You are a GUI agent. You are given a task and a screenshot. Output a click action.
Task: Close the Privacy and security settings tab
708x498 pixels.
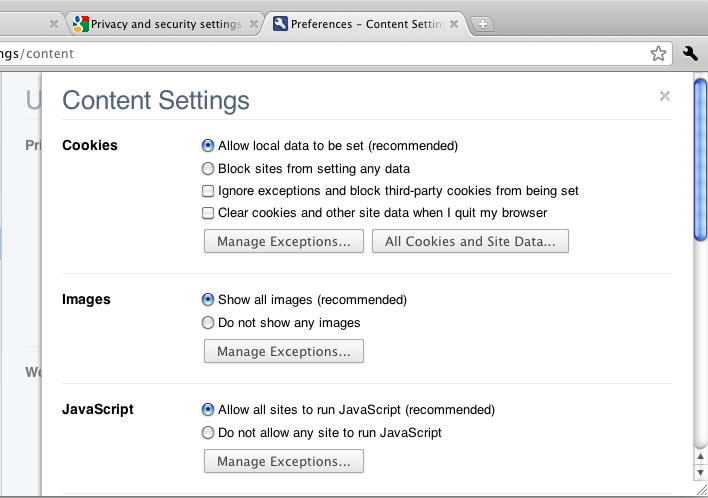(253, 24)
